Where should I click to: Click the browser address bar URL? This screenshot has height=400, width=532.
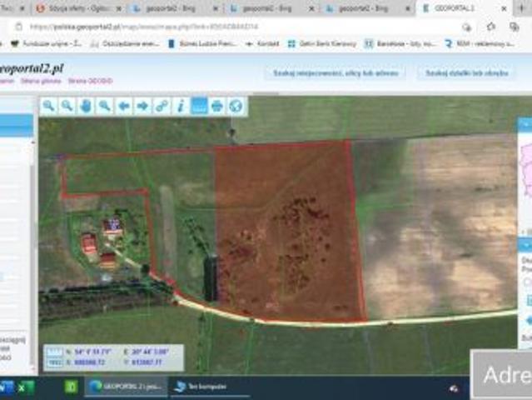click(x=144, y=27)
